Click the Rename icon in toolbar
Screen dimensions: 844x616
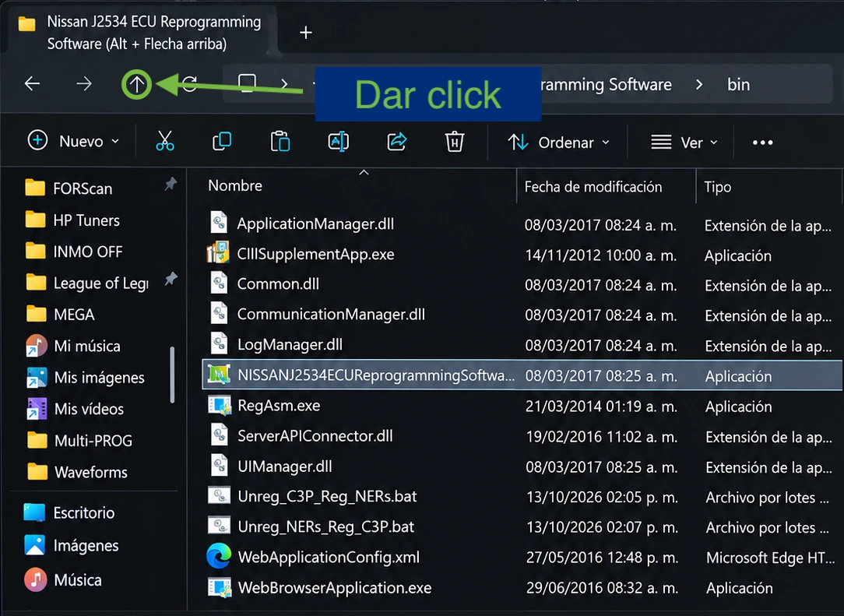tap(338, 142)
